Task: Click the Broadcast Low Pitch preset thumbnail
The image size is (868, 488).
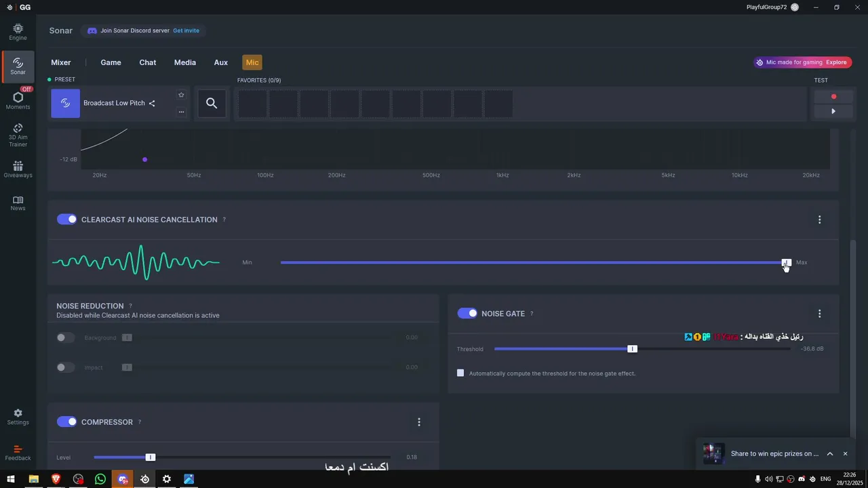Action: click(x=65, y=103)
